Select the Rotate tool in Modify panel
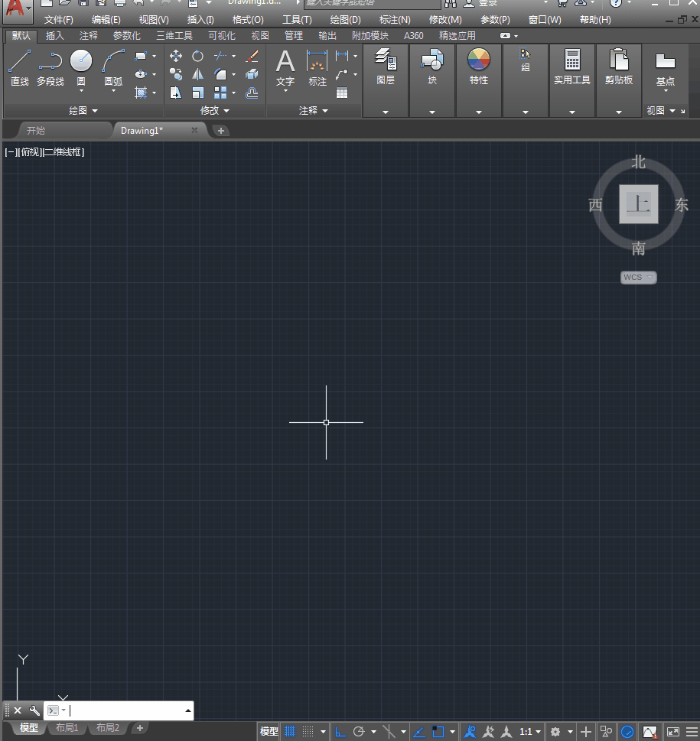 (x=197, y=56)
